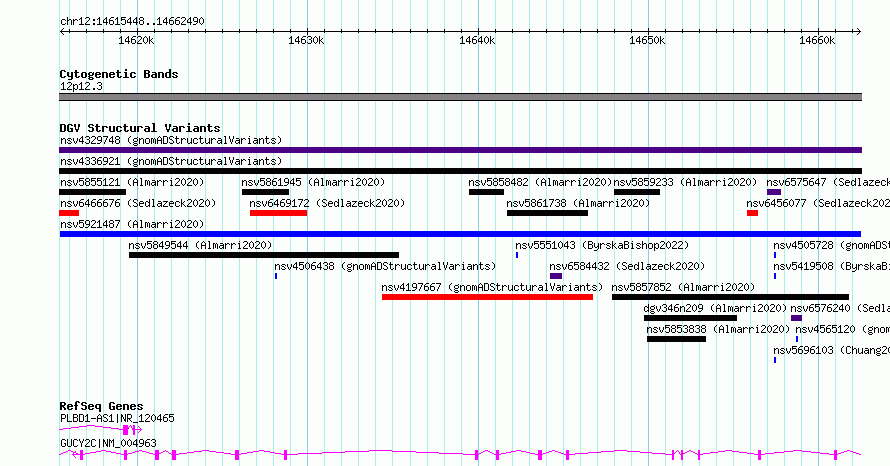890x466 pixels.
Task: Click the red nsv4197667 variant bar
Action: click(488, 297)
